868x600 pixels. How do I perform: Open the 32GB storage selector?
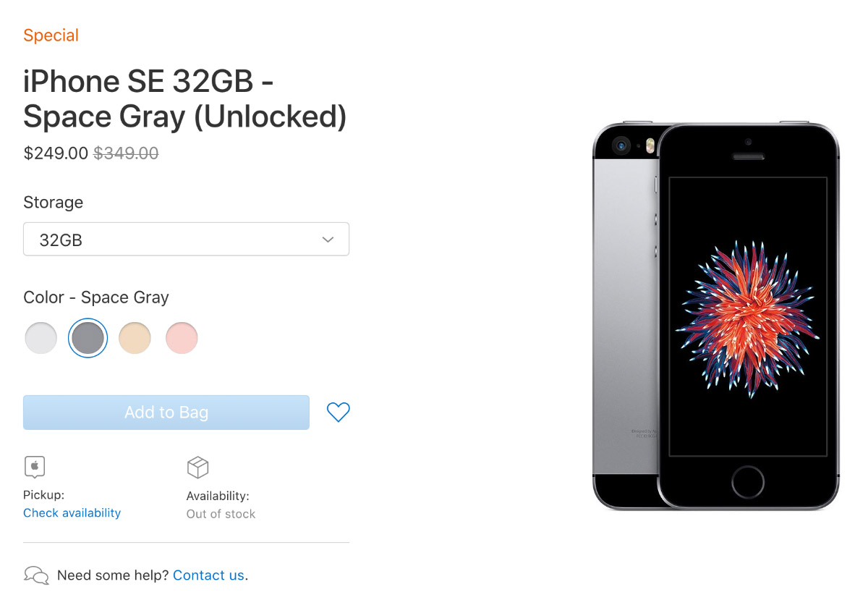point(186,239)
